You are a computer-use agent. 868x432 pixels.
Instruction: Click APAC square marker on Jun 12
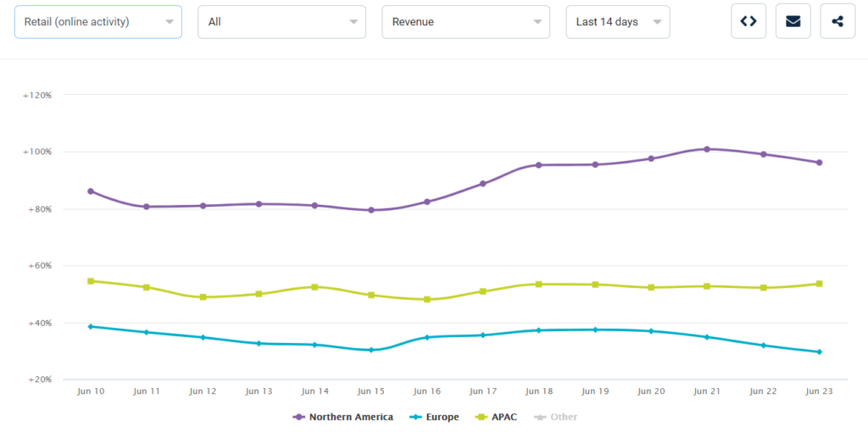(x=203, y=297)
